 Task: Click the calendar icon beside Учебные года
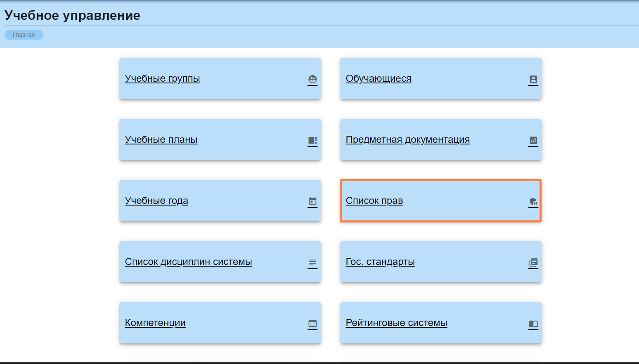[x=312, y=201]
